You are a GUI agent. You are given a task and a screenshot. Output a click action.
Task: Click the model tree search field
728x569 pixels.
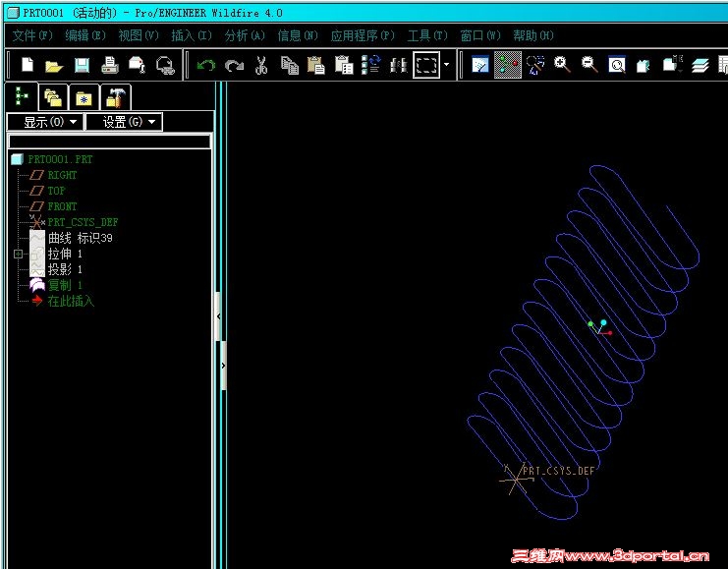click(x=110, y=142)
